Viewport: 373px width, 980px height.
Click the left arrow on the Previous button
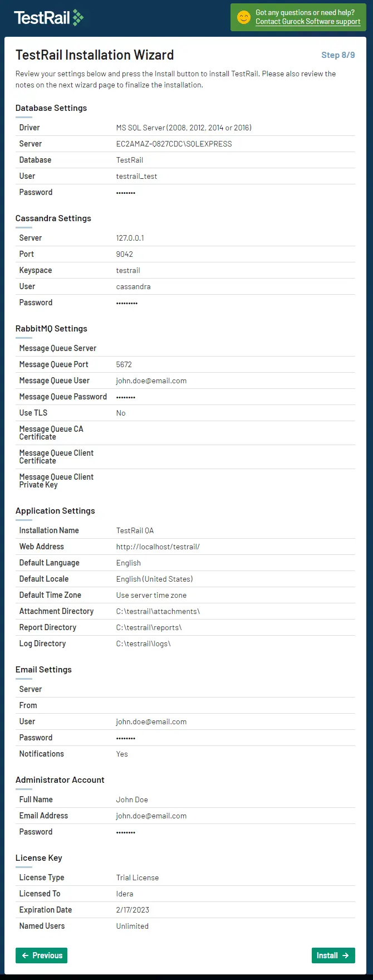click(25, 955)
